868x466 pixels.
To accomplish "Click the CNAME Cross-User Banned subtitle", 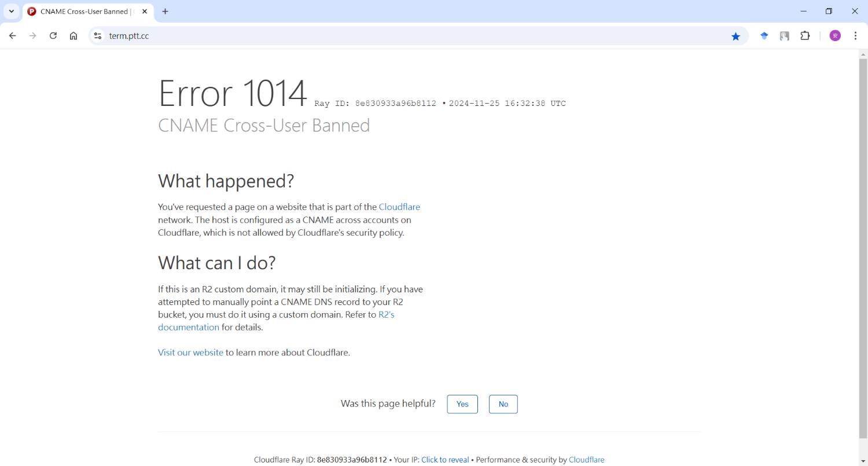I will (x=264, y=126).
